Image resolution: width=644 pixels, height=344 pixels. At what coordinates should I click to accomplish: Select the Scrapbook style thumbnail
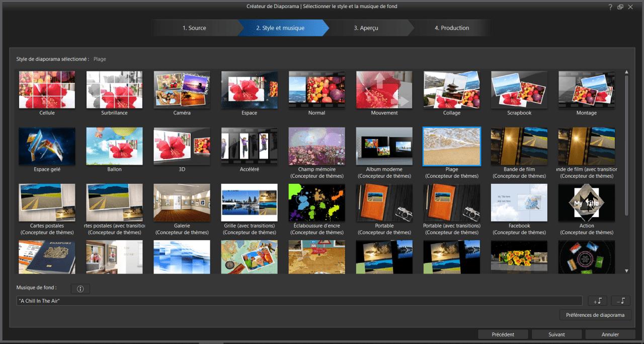tap(519, 90)
